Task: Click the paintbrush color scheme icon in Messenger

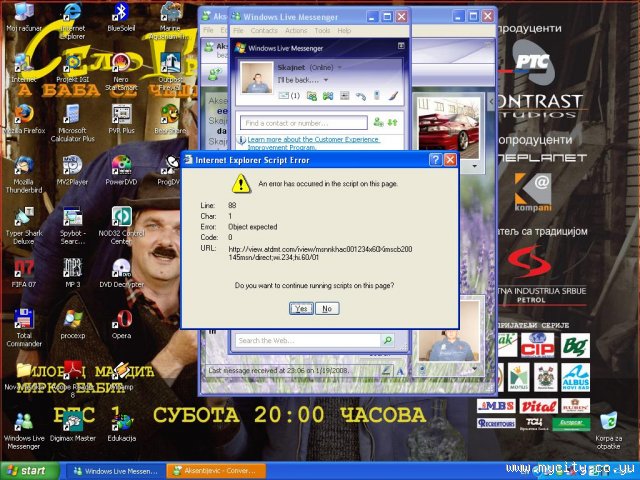Action: pos(393,96)
